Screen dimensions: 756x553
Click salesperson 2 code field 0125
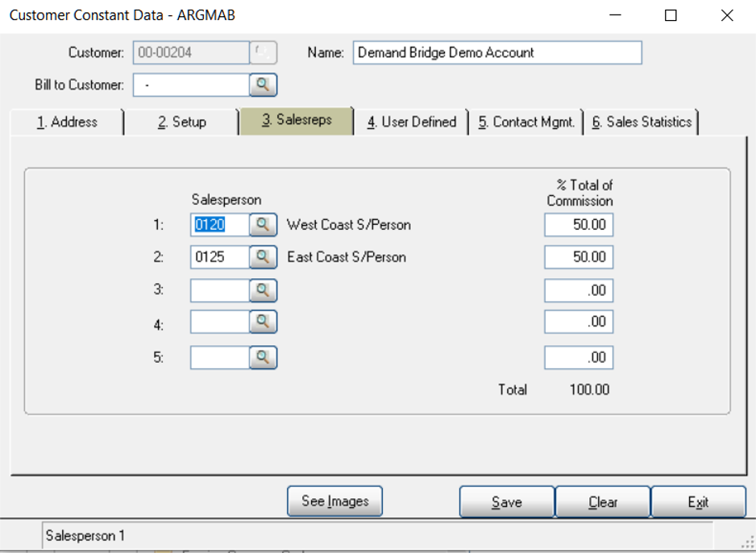pyautogui.click(x=220, y=257)
